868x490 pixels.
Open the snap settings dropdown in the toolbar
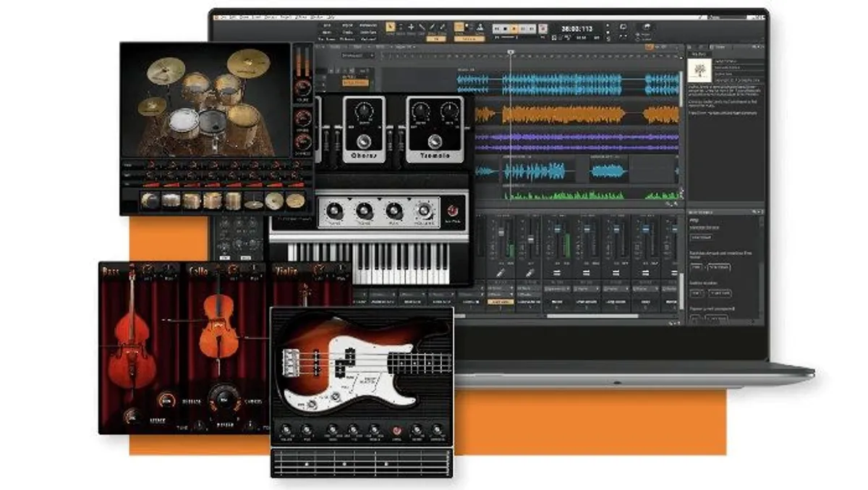[x=467, y=27]
